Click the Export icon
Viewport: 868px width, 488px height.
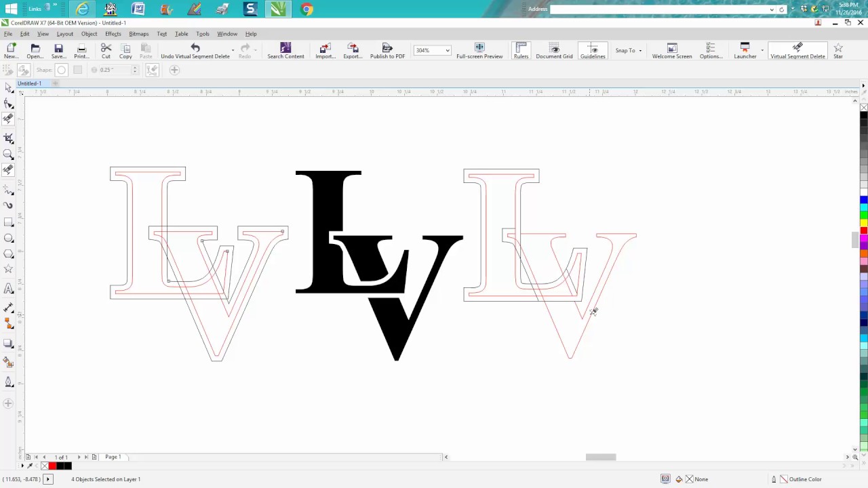(x=353, y=51)
